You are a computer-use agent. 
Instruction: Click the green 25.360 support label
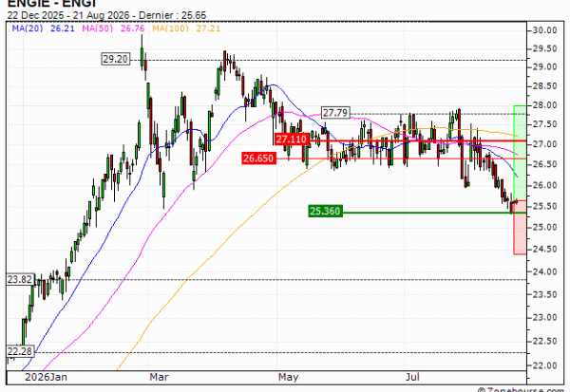325,211
